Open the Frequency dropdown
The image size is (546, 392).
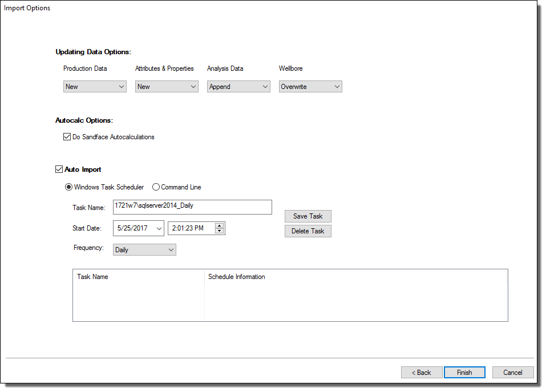[x=144, y=250]
